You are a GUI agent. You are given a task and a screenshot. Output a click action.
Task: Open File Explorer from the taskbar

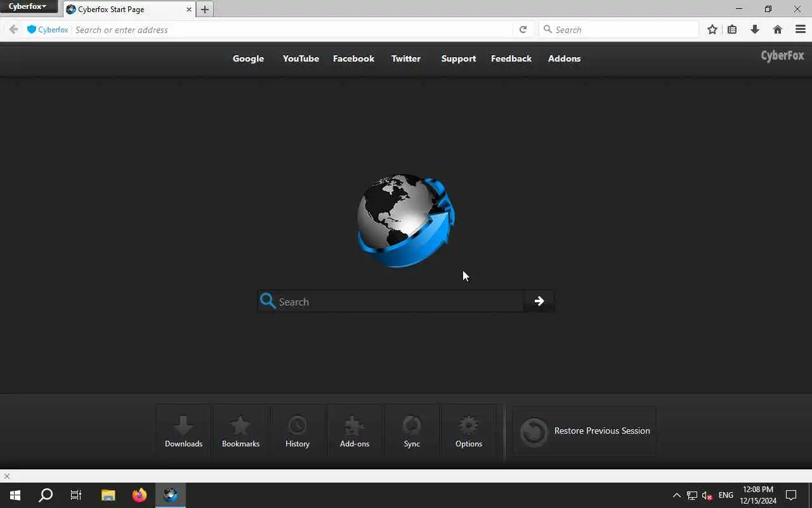(108, 495)
